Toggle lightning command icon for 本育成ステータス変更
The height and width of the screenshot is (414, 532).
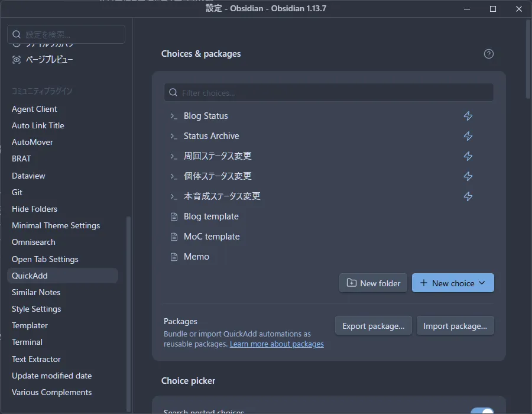click(x=468, y=196)
